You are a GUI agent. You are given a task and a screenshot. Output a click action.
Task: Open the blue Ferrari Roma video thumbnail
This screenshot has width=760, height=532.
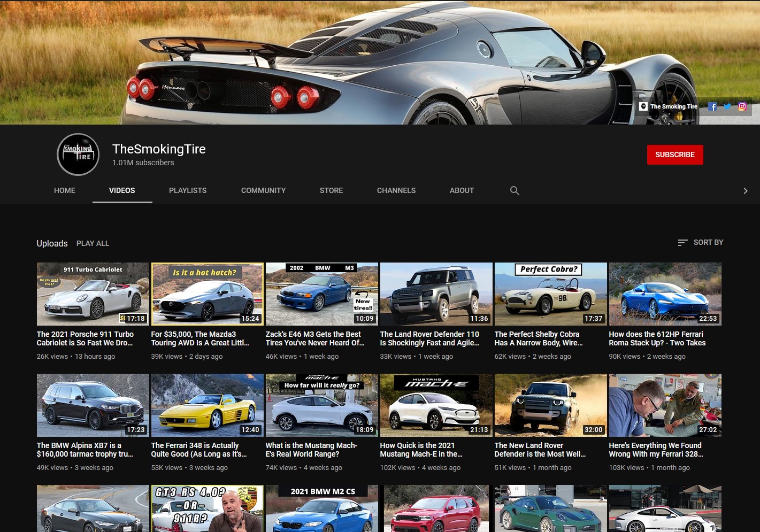coord(665,294)
